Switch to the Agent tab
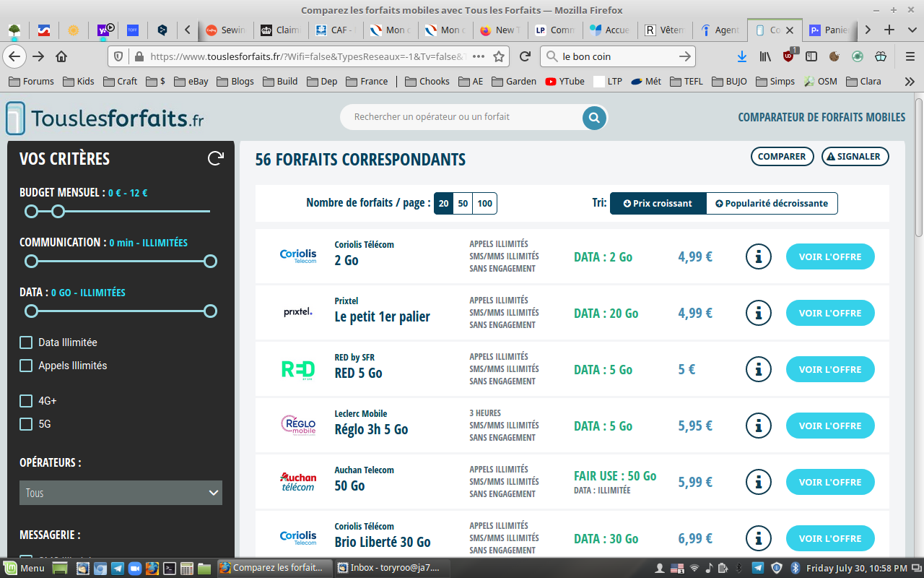The height and width of the screenshot is (578, 924). pos(718,30)
